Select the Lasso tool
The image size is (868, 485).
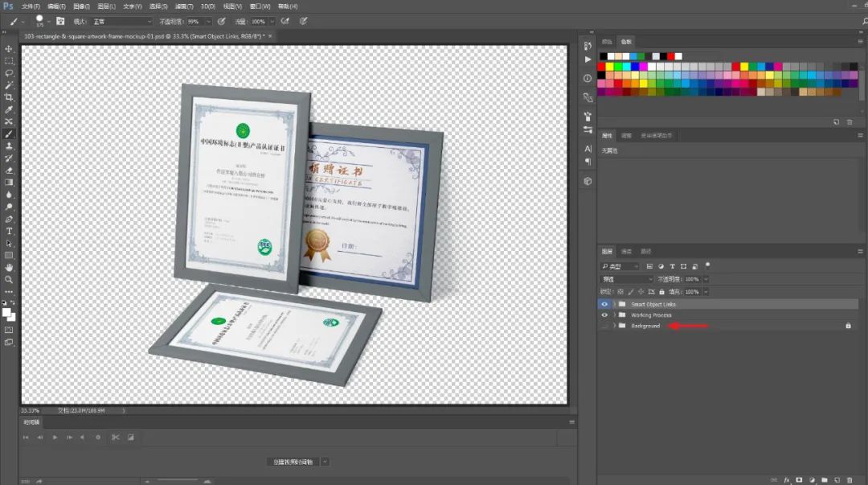tap(9, 73)
